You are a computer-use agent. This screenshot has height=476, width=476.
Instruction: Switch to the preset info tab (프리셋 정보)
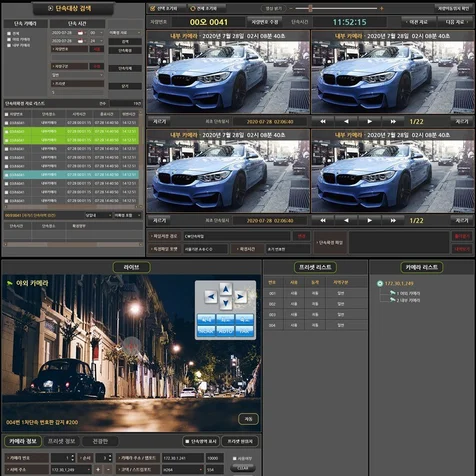(61, 441)
